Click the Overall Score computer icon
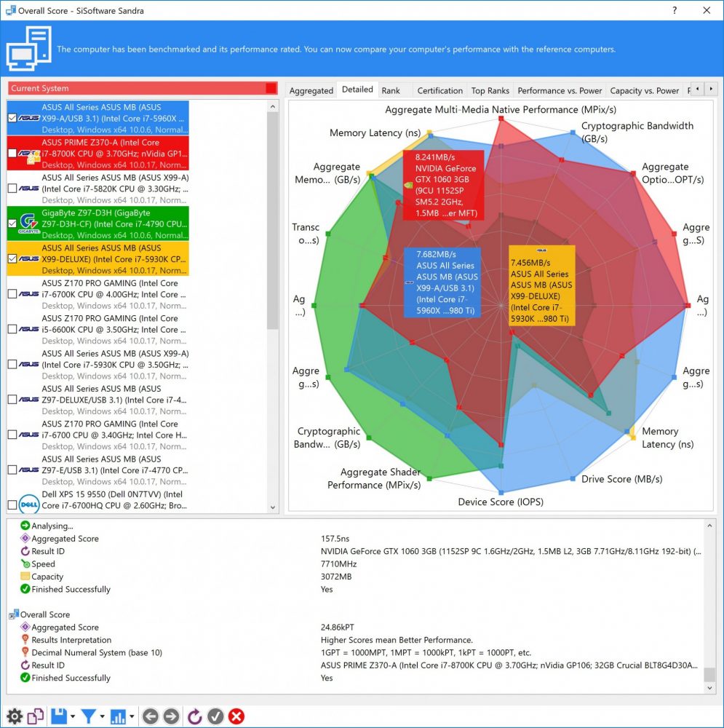The height and width of the screenshot is (728, 724). [14, 614]
